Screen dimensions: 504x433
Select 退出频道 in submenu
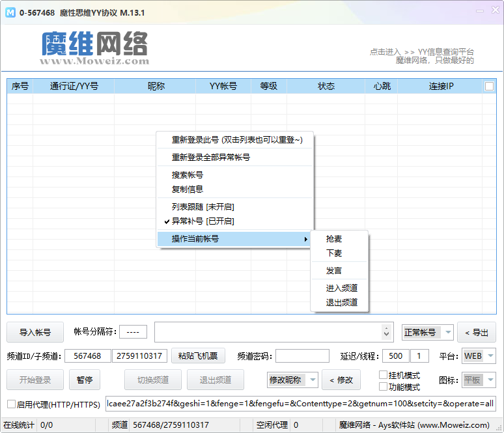point(339,303)
